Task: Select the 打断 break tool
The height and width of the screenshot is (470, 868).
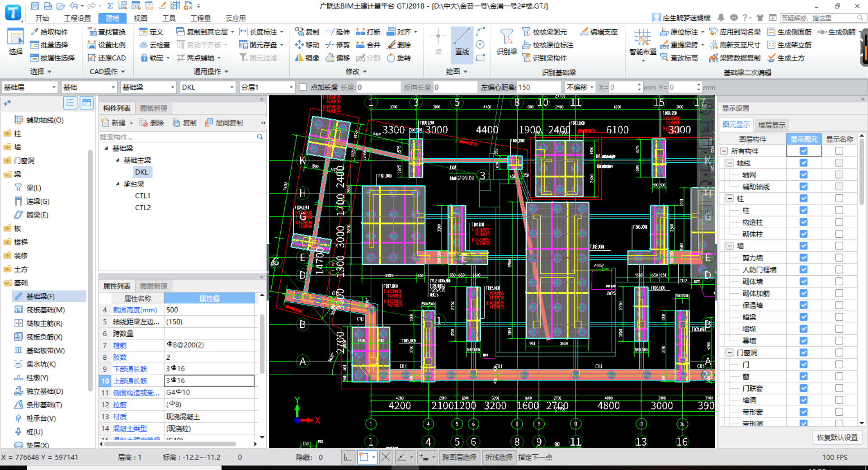Action: 368,32
